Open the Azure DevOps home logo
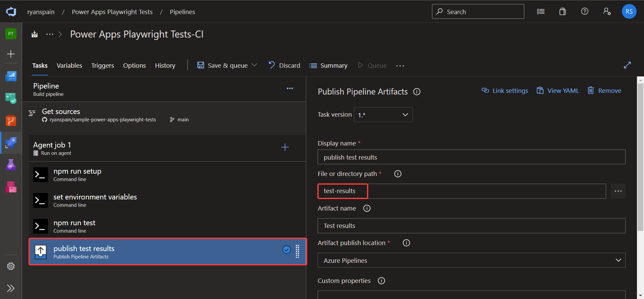 [11, 12]
